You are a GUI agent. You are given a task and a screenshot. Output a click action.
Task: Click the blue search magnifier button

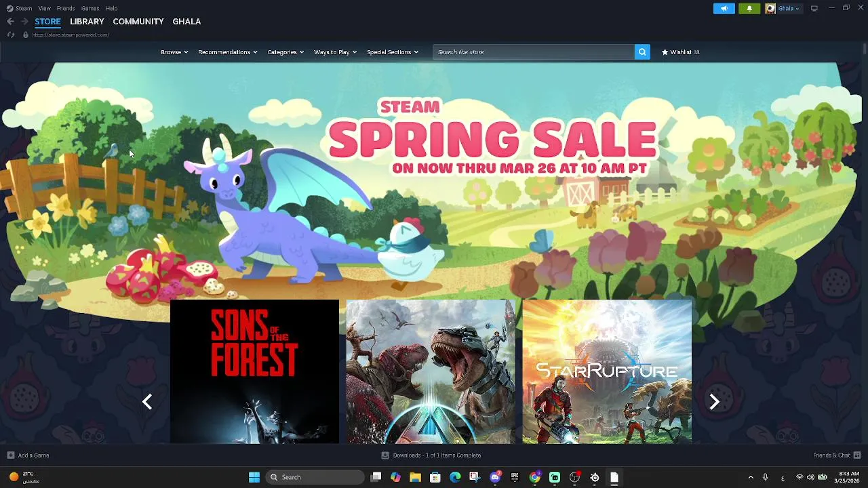(642, 52)
